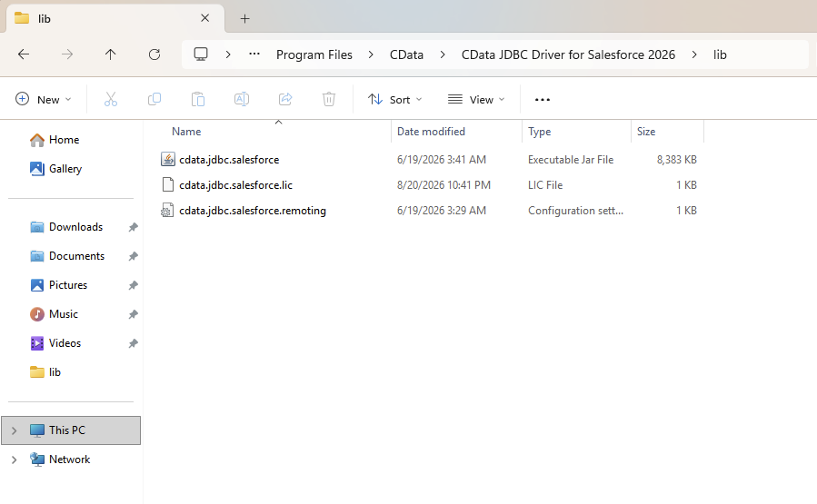Image resolution: width=817 pixels, height=504 pixels.
Task: Sort files by Name column header
Action: 186,131
